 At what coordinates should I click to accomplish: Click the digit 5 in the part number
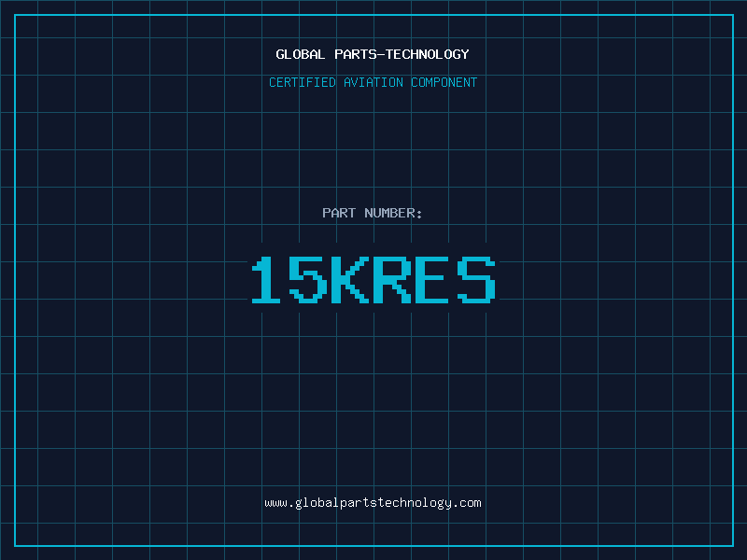coord(308,280)
